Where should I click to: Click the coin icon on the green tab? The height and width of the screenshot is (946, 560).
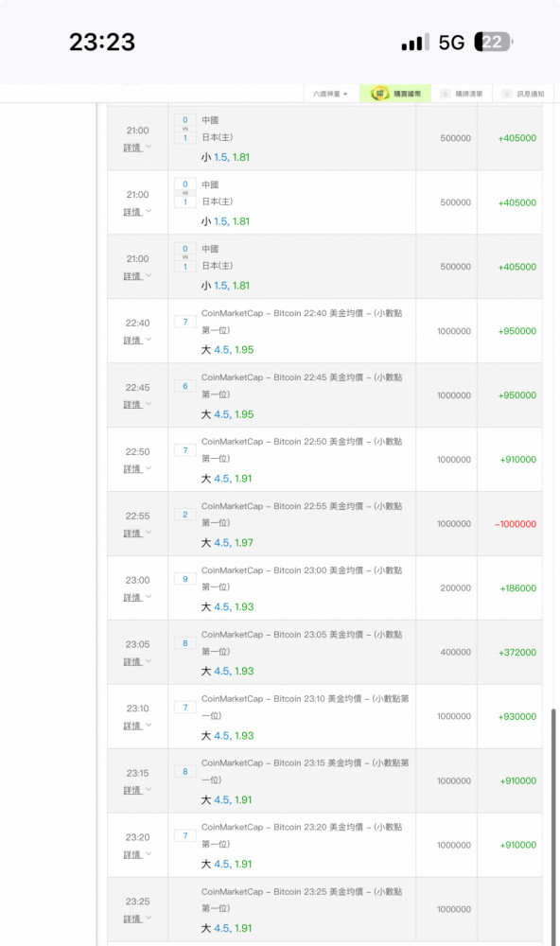379,94
